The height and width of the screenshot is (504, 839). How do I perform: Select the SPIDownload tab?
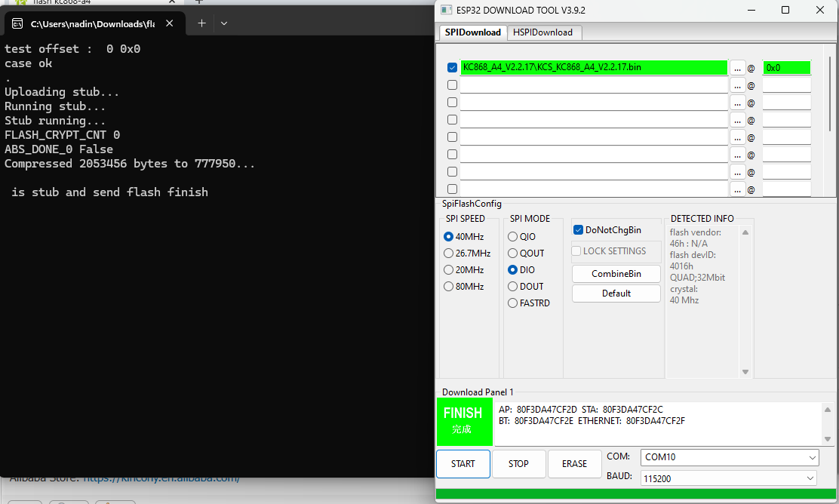[472, 32]
